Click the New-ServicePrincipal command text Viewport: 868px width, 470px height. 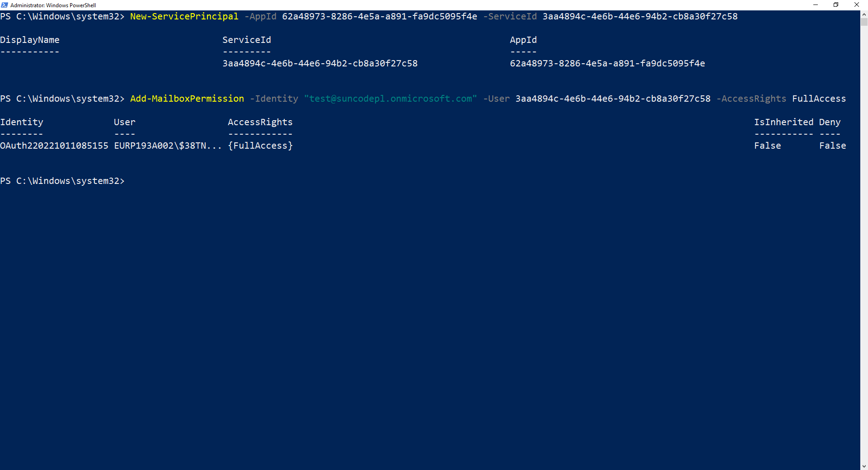pyautogui.click(x=184, y=17)
